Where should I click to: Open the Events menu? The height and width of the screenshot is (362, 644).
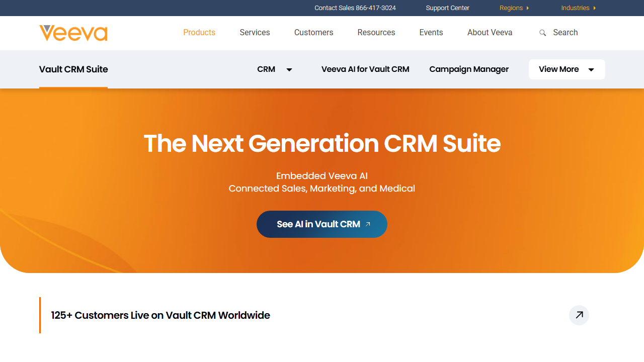coord(431,33)
